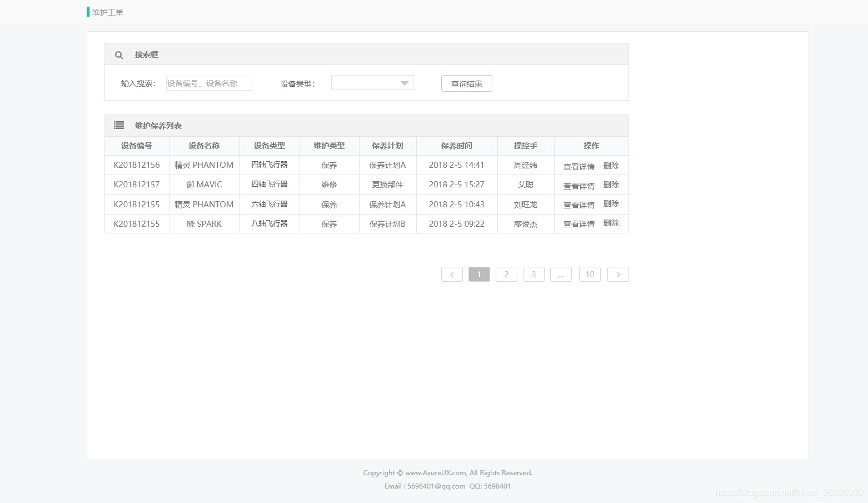The height and width of the screenshot is (503, 868).
Task: Click the 搜索框 panel title
Action: pyautogui.click(x=147, y=54)
